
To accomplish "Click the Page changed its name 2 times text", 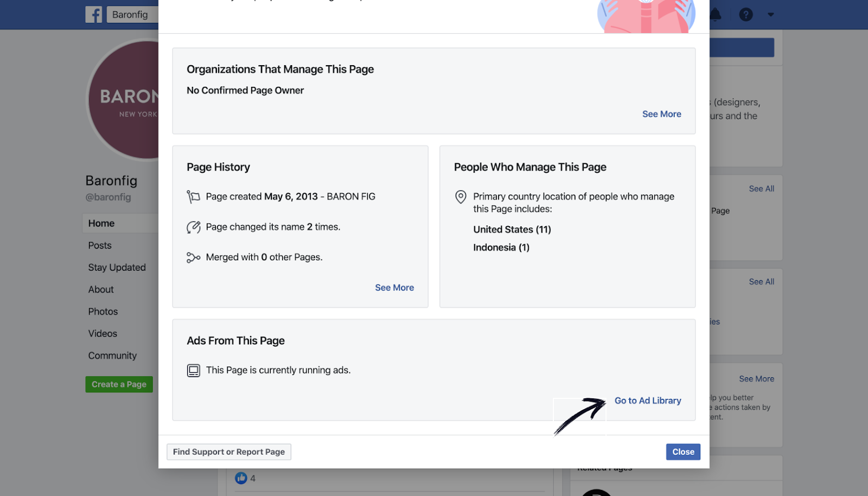I will tap(273, 227).
